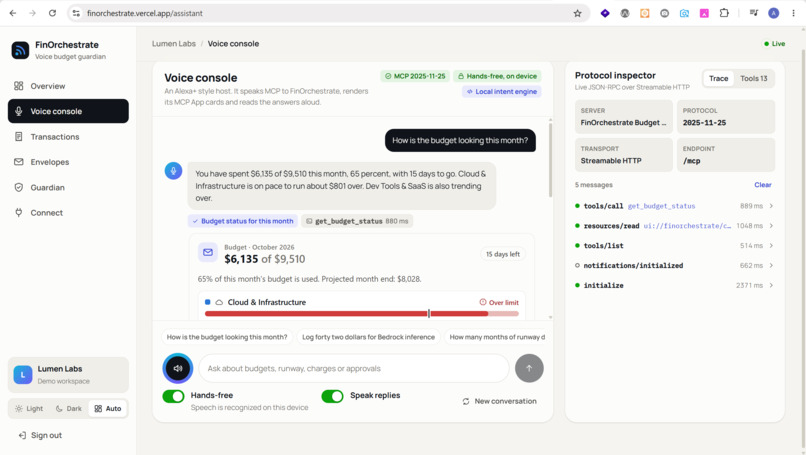
Task: Focus the Ask about budgets input field
Action: pos(354,368)
